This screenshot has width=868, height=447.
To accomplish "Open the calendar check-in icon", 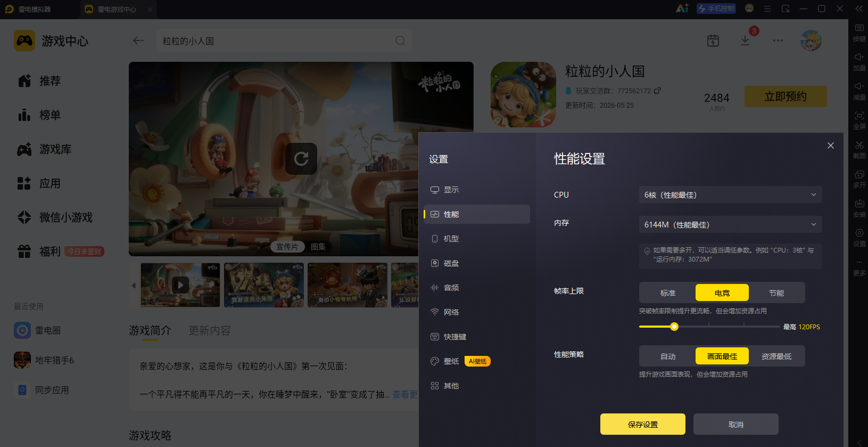I will [x=713, y=40].
